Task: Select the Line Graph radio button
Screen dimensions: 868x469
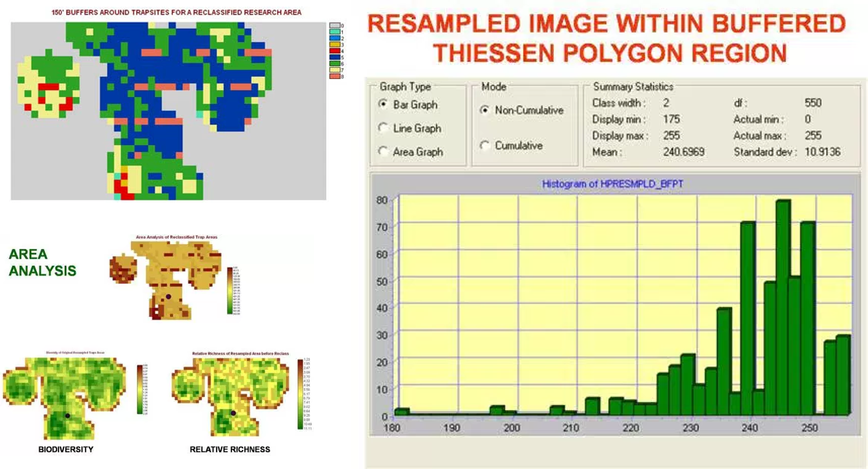Action: click(x=382, y=128)
